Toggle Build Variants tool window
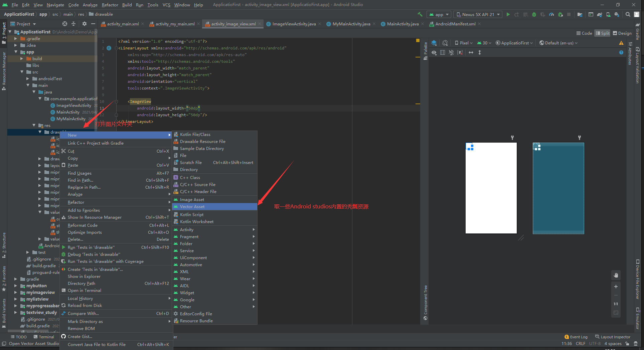 4,313
